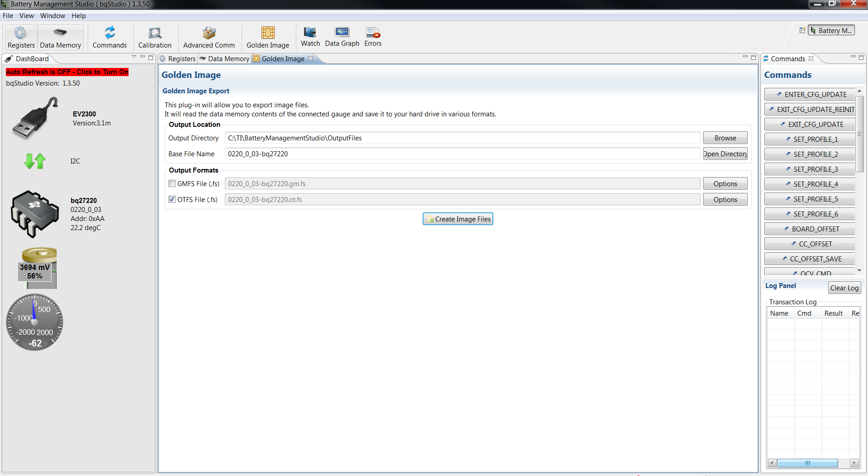The image size is (868, 476).
Task: Select the Watch tool
Action: point(310,37)
